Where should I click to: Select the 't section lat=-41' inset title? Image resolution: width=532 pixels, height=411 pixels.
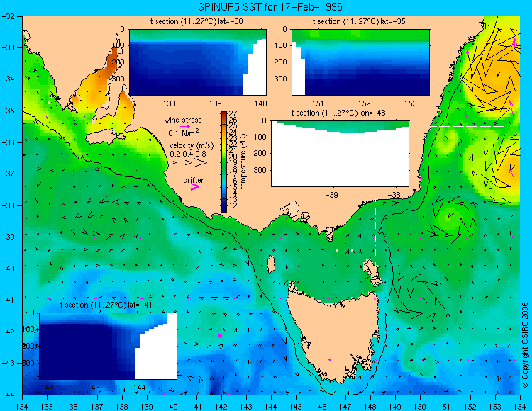pyautogui.click(x=106, y=305)
